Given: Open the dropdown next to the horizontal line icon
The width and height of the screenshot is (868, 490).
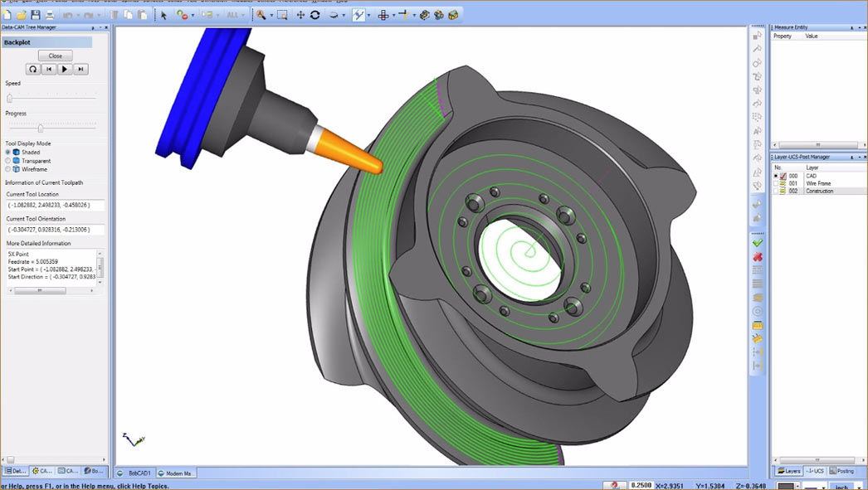Looking at the screenshot, I should [x=413, y=16].
